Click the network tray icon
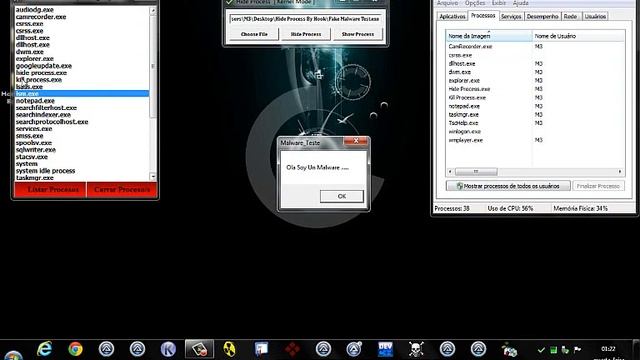Image resolution: width=640 pixels, height=360 pixels. (565, 350)
